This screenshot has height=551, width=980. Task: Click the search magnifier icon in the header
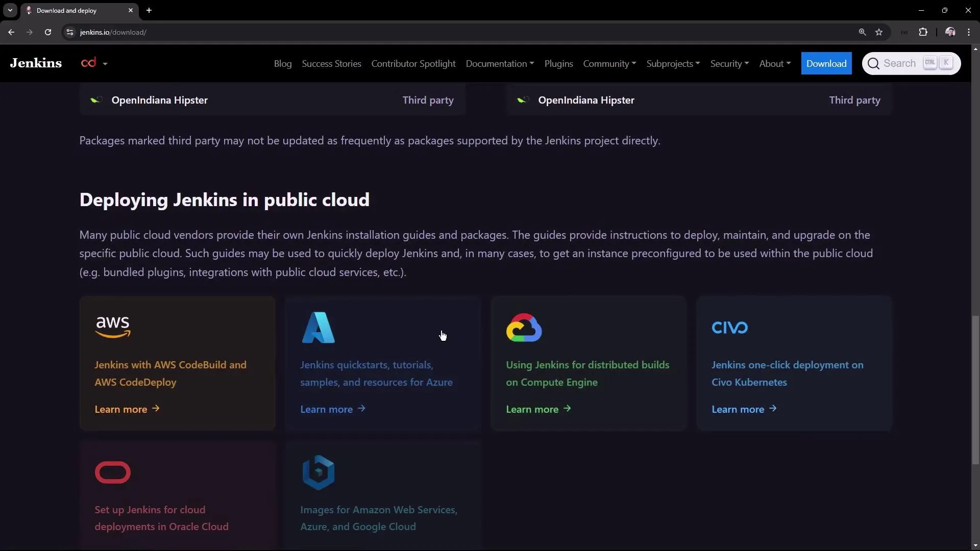click(x=874, y=63)
